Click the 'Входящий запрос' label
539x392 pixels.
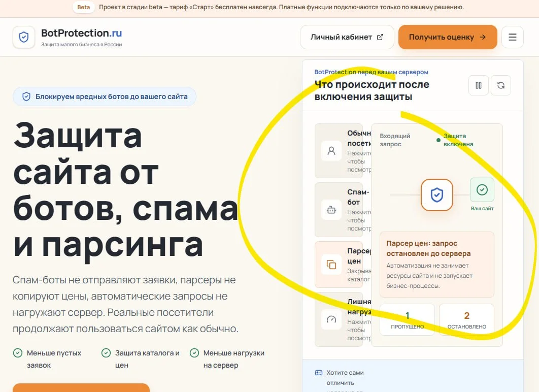395,140
